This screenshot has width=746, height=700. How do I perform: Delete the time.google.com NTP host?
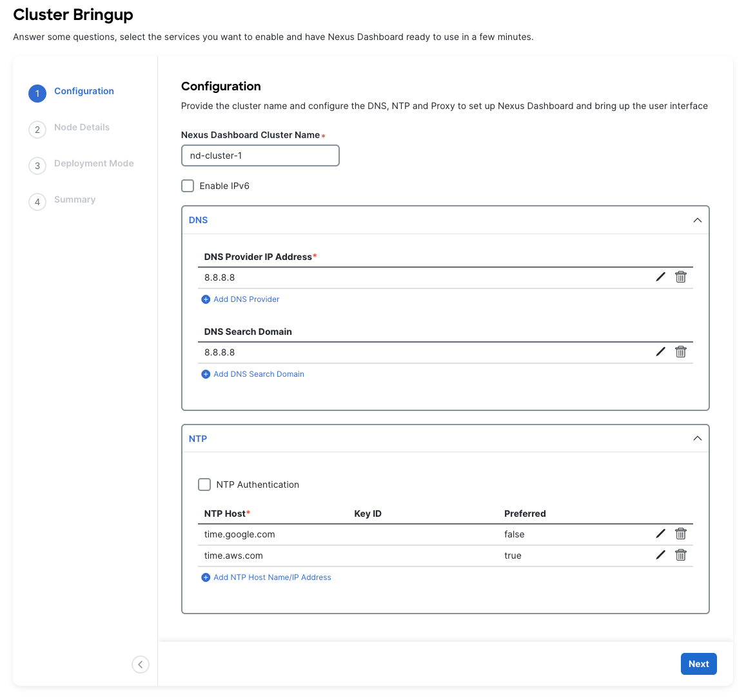point(681,534)
